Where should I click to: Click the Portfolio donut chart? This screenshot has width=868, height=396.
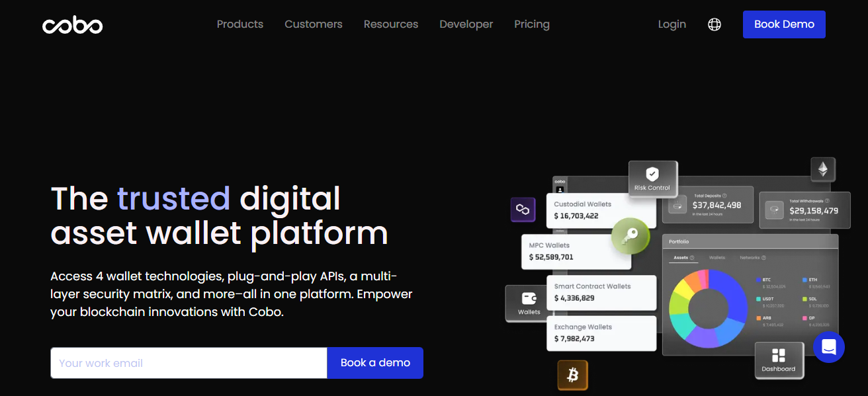tap(707, 308)
